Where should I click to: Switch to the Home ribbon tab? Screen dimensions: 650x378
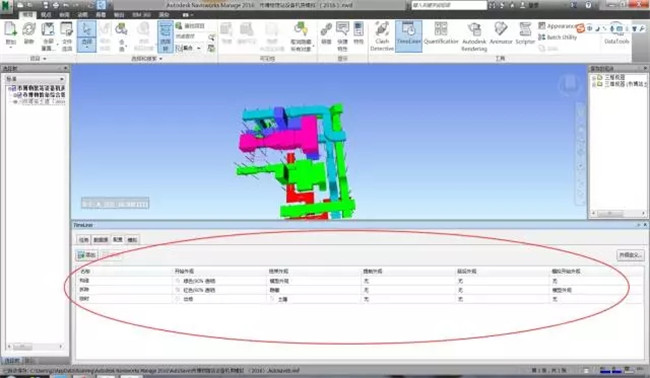(x=27, y=15)
